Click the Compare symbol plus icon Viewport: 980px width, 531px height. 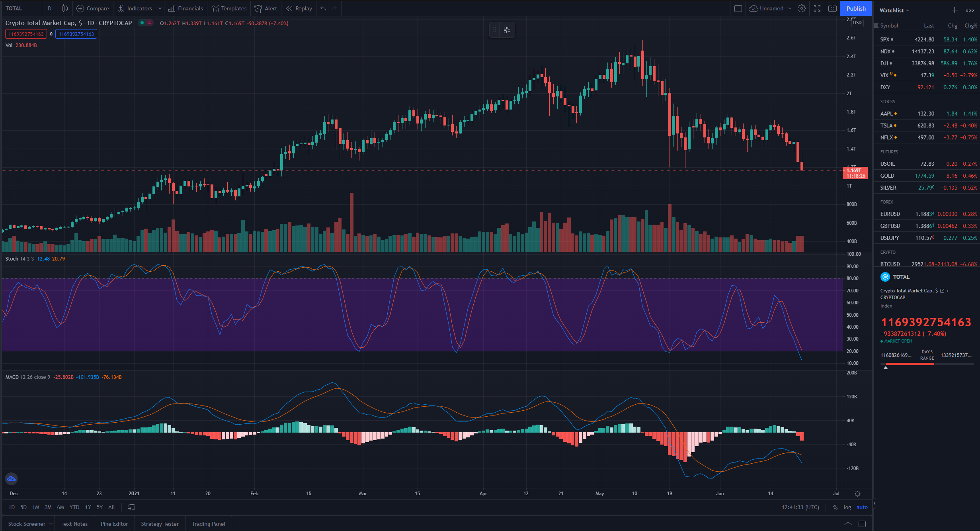pos(80,8)
